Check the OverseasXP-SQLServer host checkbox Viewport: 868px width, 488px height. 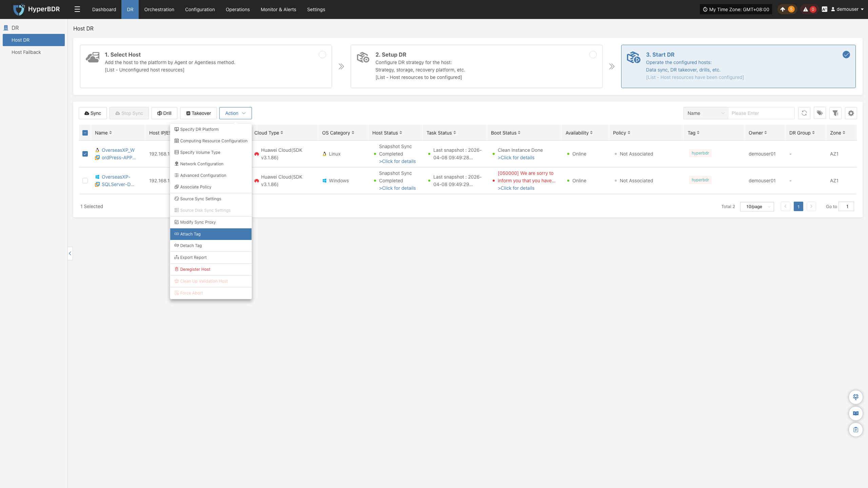(x=85, y=181)
